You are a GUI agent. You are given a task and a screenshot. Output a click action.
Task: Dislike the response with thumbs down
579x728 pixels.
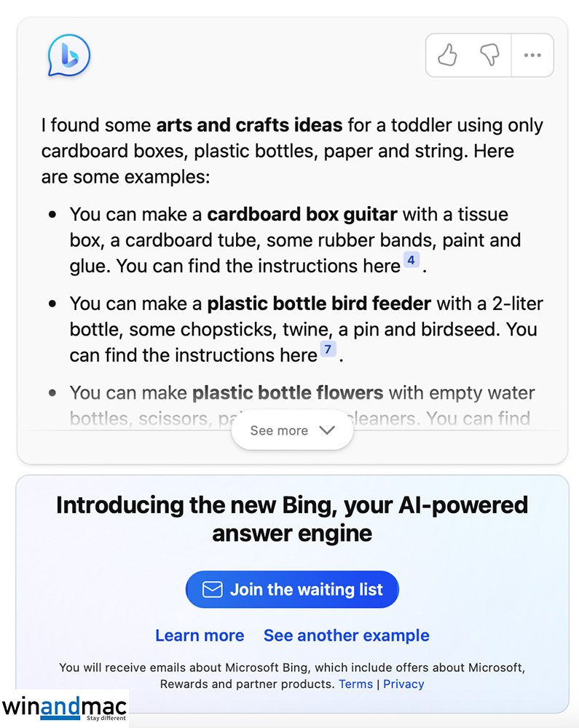point(489,55)
